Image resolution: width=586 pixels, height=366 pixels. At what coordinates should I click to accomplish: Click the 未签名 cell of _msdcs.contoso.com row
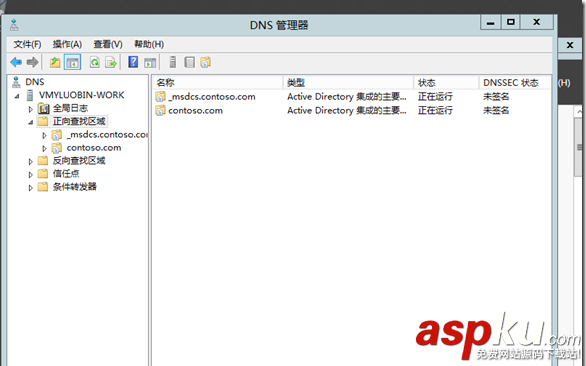click(x=496, y=97)
